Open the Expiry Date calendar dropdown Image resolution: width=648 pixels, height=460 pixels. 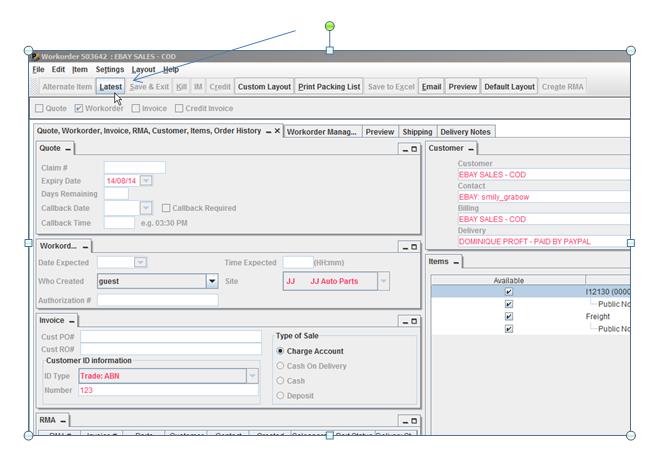point(146,181)
